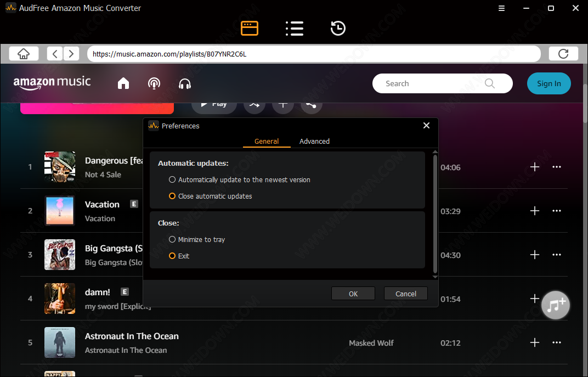Select Close automatic updates option
Image resolution: width=588 pixels, height=377 pixels.
point(172,196)
